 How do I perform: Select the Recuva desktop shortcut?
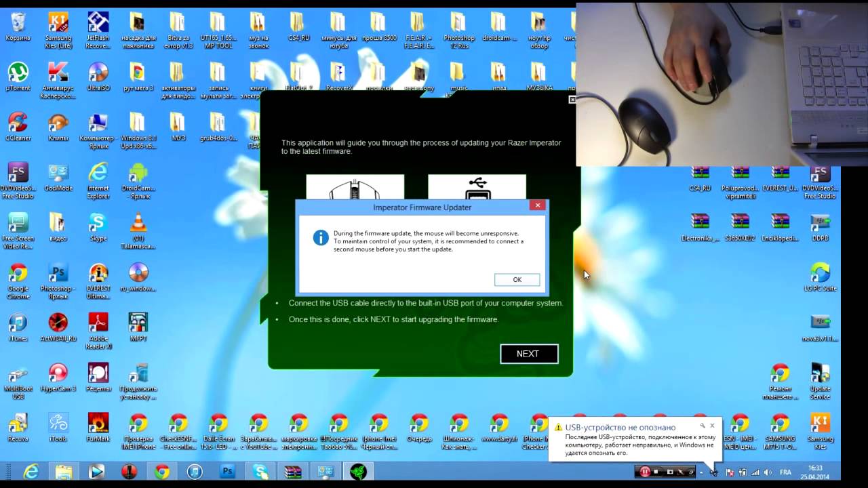18,428
